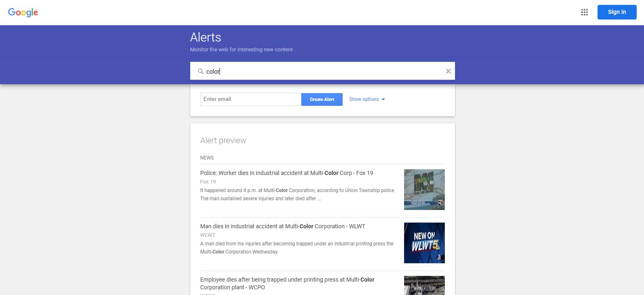Open the WLWT Man dies headline
Viewport: 644px width, 295px height.
pos(283,226)
